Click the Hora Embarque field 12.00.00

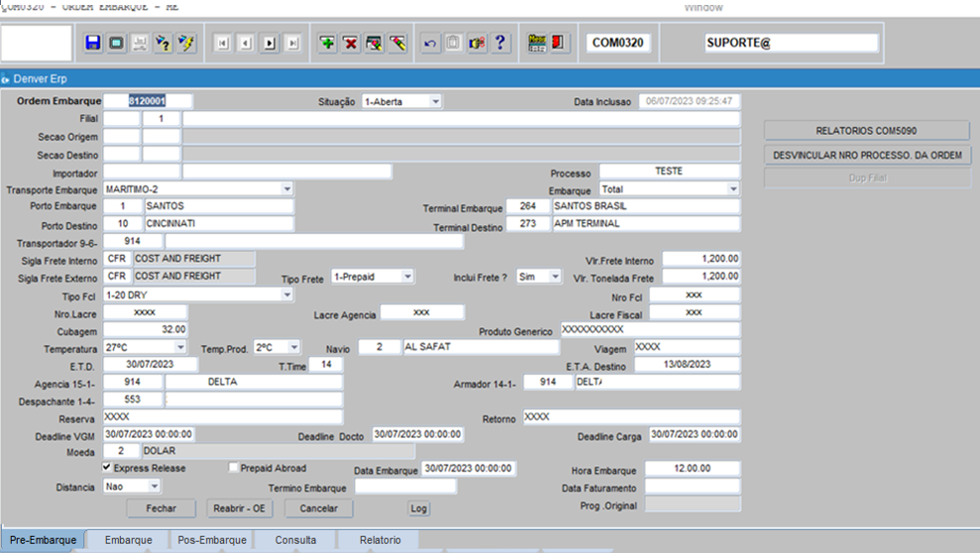click(693, 469)
